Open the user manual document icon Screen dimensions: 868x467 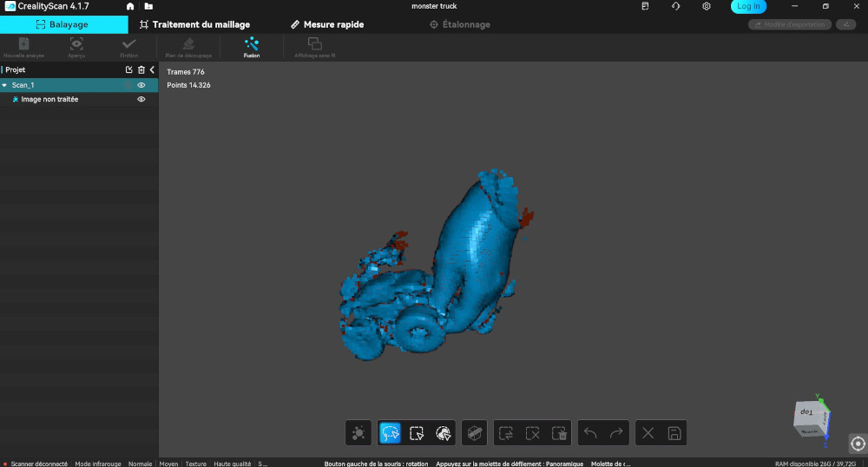pos(645,6)
